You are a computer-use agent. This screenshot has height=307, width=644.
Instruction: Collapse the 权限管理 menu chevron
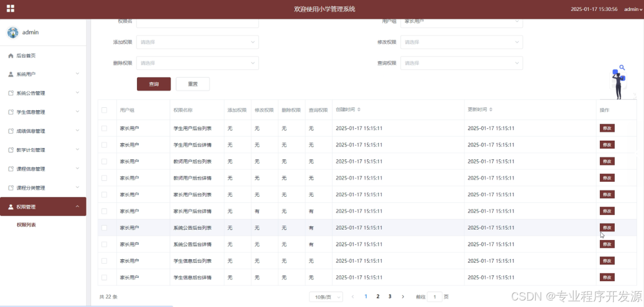click(77, 207)
